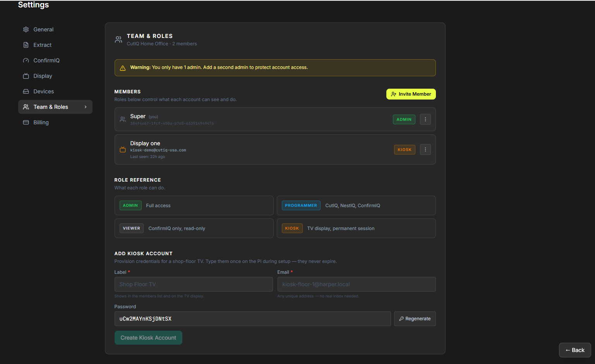Click the Settings page title
Image resolution: width=595 pixels, height=364 pixels.
[34, 5]
